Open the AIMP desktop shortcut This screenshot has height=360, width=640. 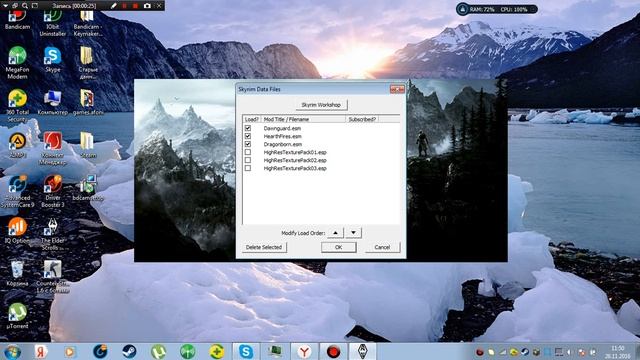tap(17, 145)
